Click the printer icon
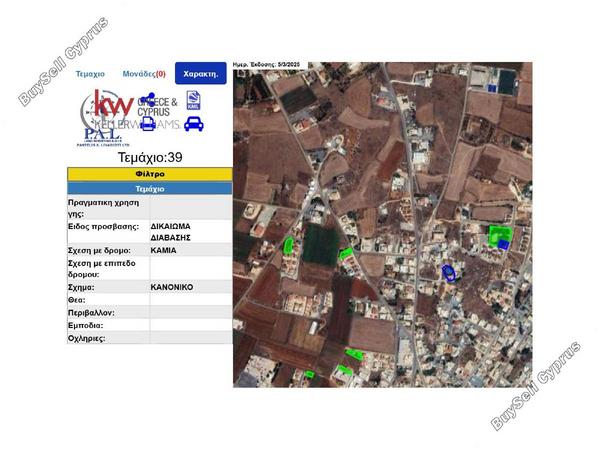 point(148,124)
